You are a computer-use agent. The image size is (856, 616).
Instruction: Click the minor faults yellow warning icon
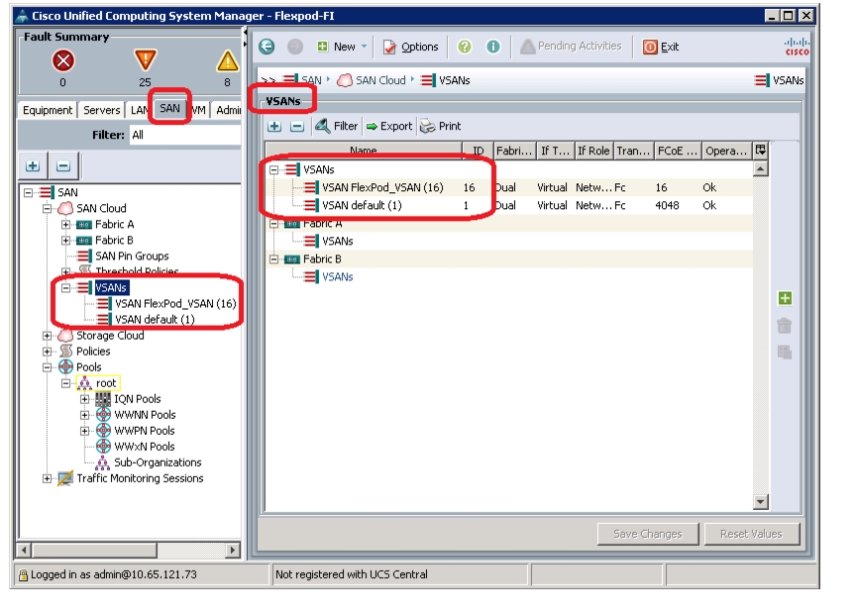(227, 60)
